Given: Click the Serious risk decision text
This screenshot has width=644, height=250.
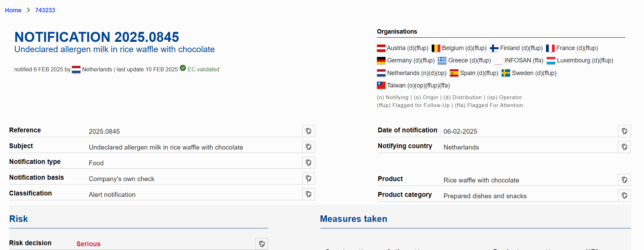Looking at the screenshot, I should coord(88,244).
